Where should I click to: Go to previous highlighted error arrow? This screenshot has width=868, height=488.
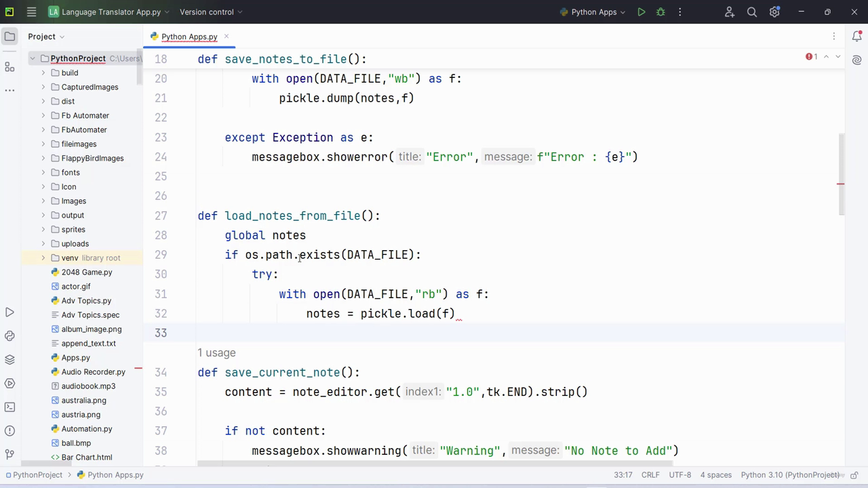[x=826, y=57]
